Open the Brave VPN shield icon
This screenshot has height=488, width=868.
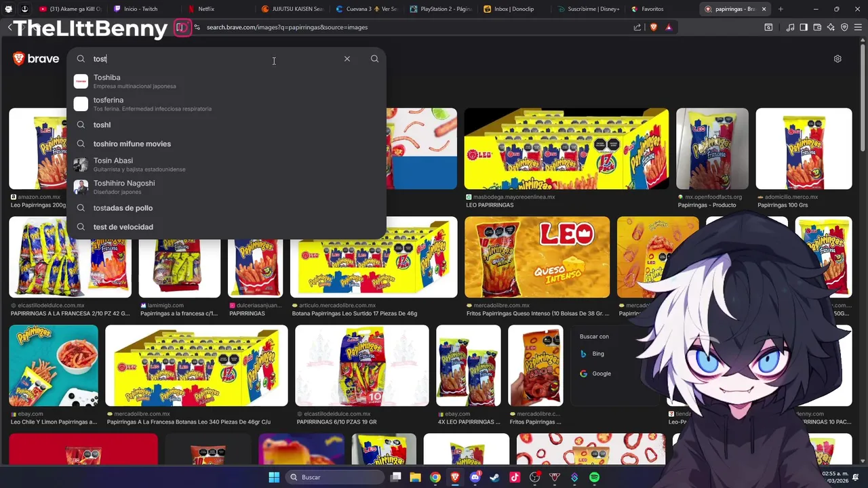click(844, 27)
